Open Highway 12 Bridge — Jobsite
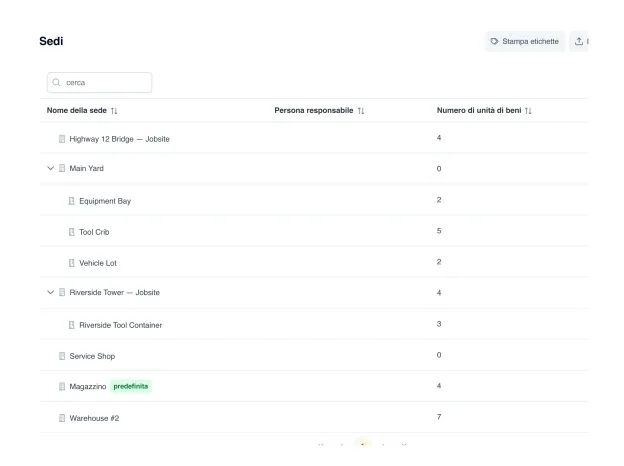Screen dimensions: 624x466 119,139
